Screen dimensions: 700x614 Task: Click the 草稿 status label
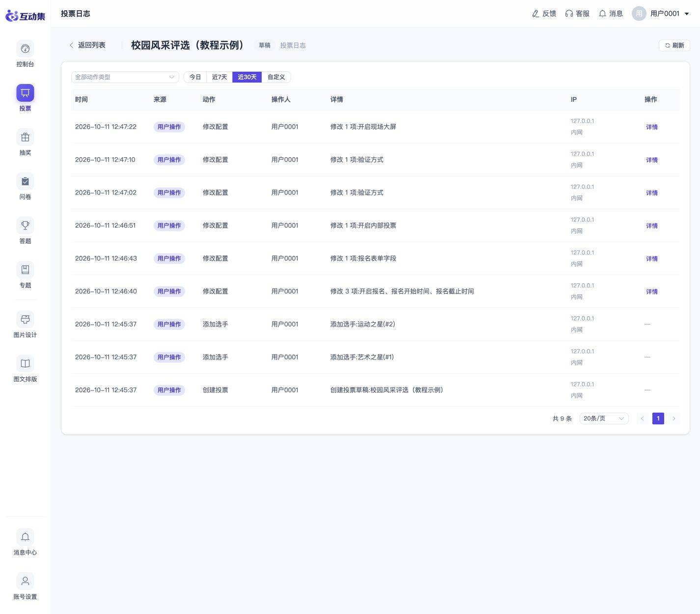click(265, 45)
